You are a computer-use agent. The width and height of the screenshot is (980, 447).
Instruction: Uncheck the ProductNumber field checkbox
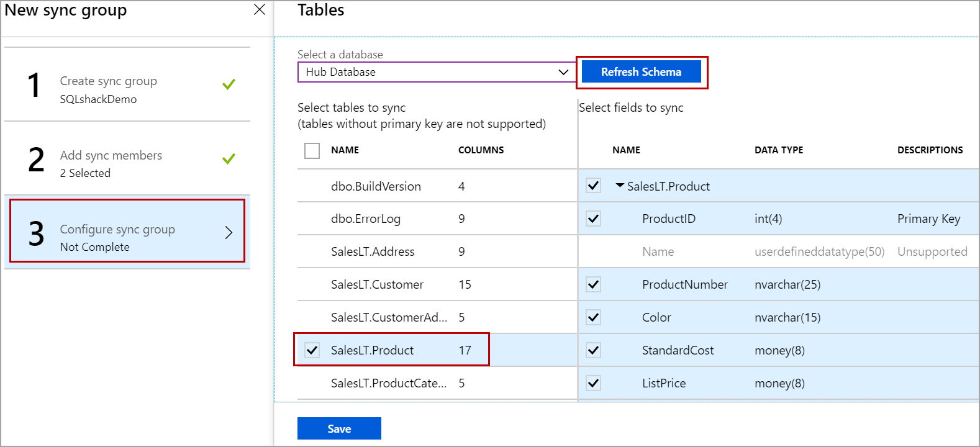click(x=594, y=284)
